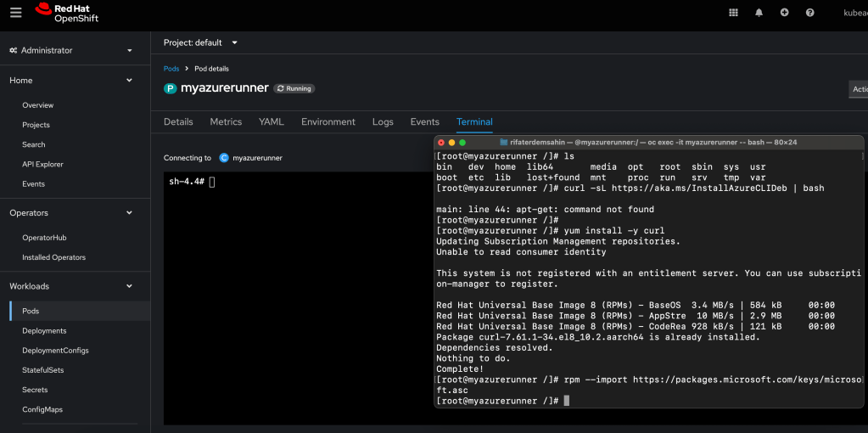Click the plus import icon

click(x=784, y=12)
